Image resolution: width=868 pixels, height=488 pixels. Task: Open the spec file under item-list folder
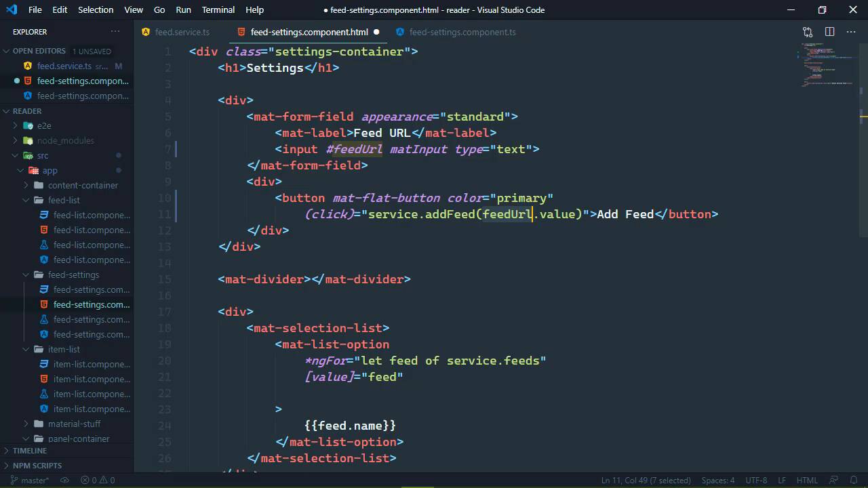66,394
